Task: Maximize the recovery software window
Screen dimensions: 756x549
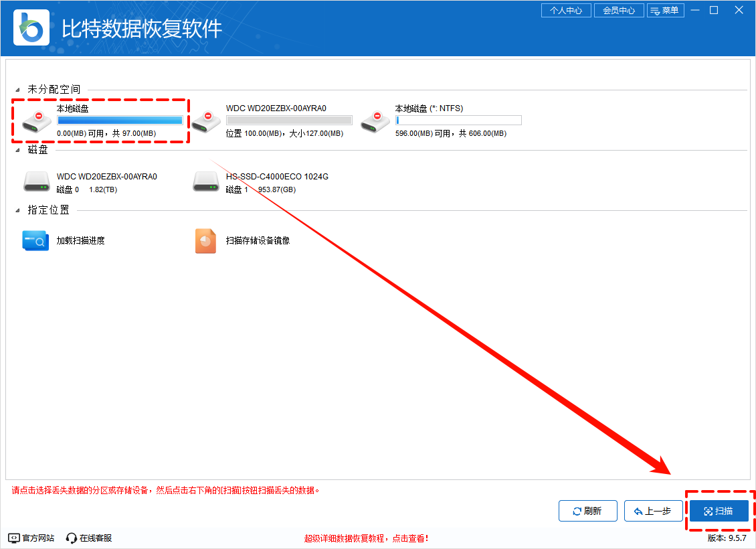Action: 714,10
